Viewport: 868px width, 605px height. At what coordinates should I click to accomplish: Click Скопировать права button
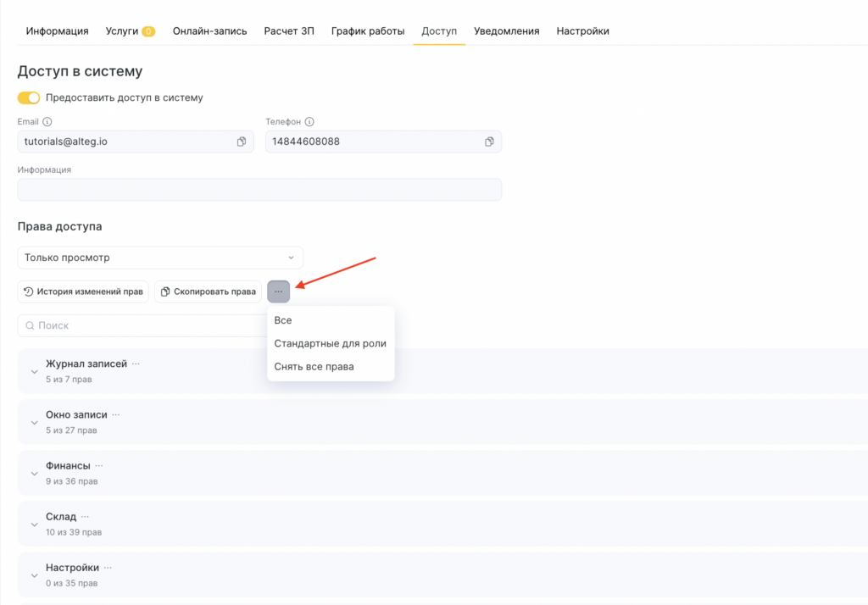[x=208, y=291]
